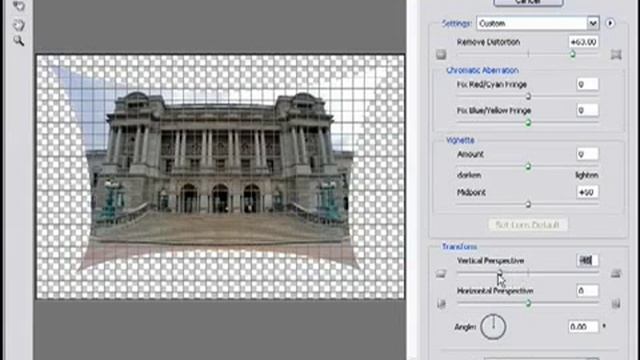Viewport: 640px width, 360px height.
Task: Adjust the Horizontal Perspective slider
Action: click(x=528, y=303)
